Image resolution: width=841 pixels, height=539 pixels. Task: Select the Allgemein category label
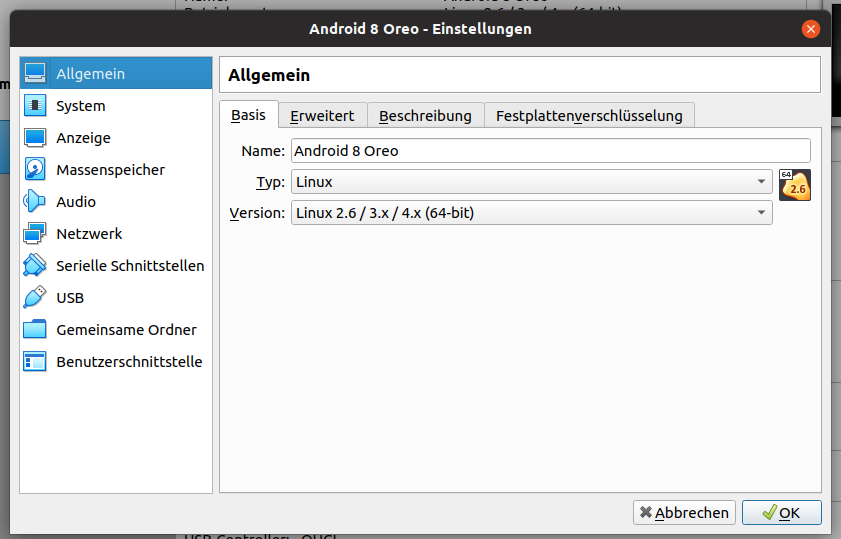(91, 73)
